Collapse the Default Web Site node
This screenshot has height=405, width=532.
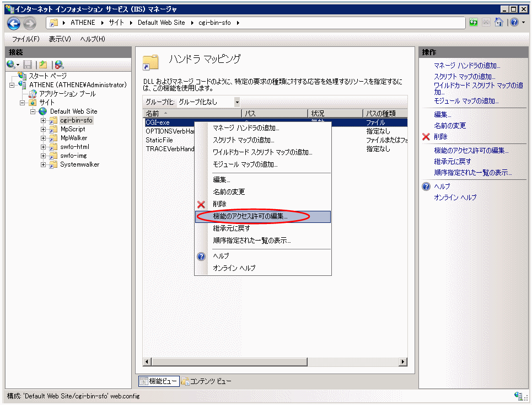coord(33,111)
